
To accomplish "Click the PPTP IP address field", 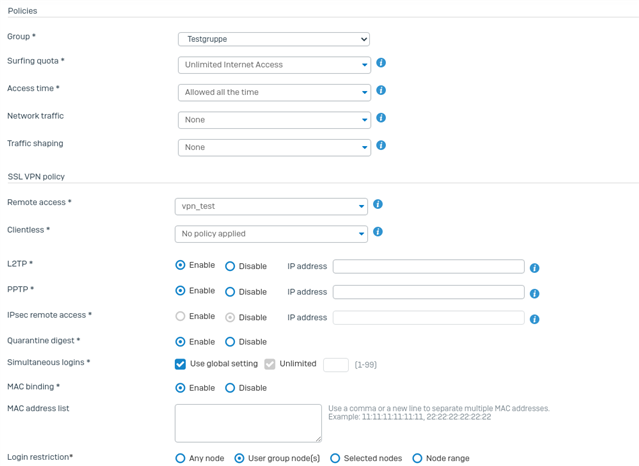I will point(428,292).
